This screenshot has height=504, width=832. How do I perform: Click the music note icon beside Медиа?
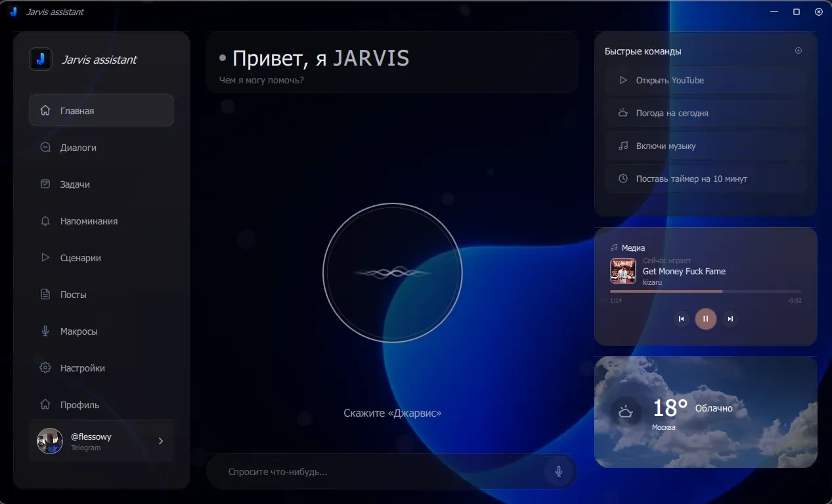click(614, 248)
